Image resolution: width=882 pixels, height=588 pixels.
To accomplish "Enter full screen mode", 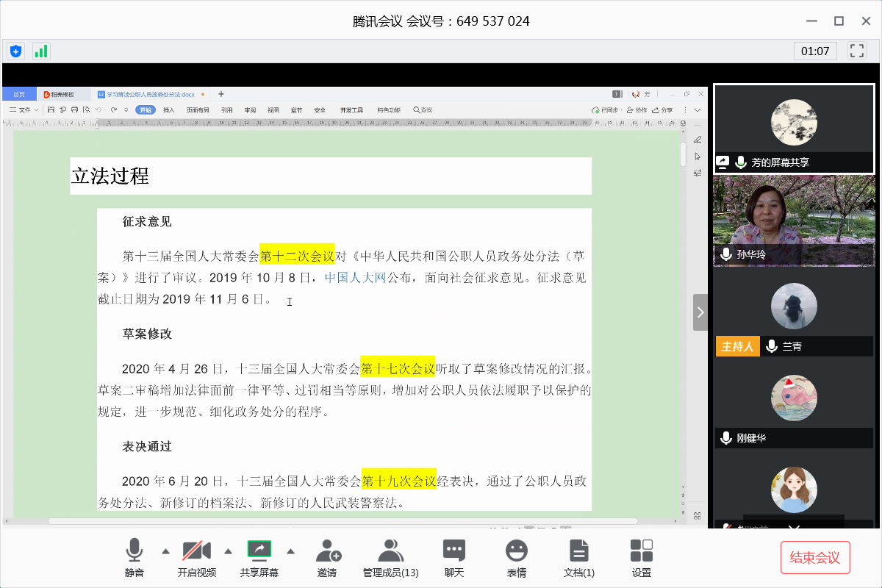I will point(856,51).
